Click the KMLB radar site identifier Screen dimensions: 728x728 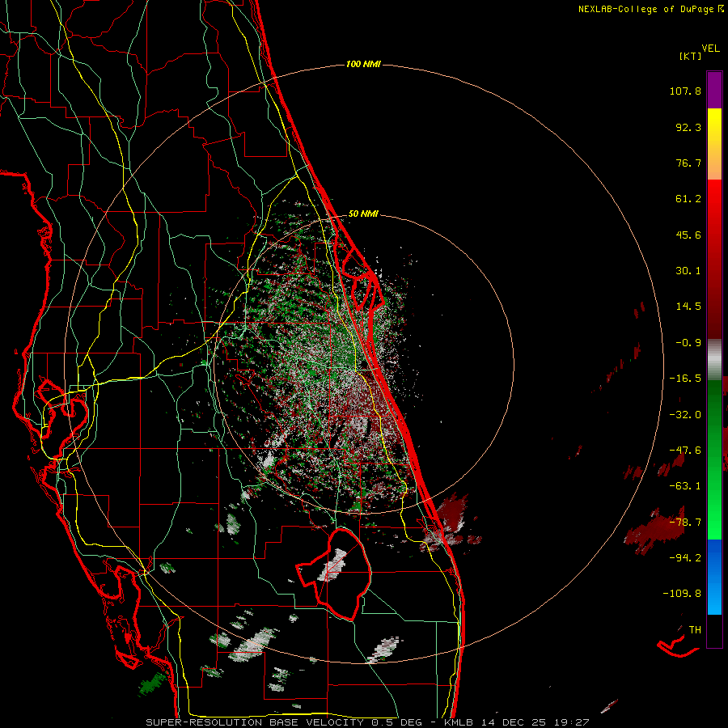point(459,722)
